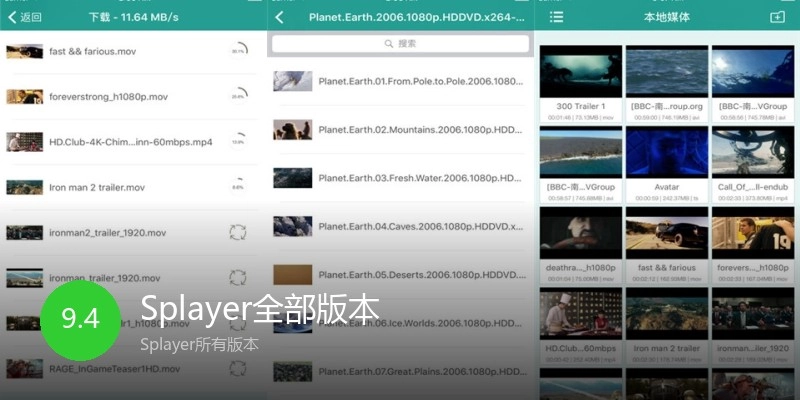
Task: Select ironman2_trailer_1920.mov row
Action: point(133,233)
